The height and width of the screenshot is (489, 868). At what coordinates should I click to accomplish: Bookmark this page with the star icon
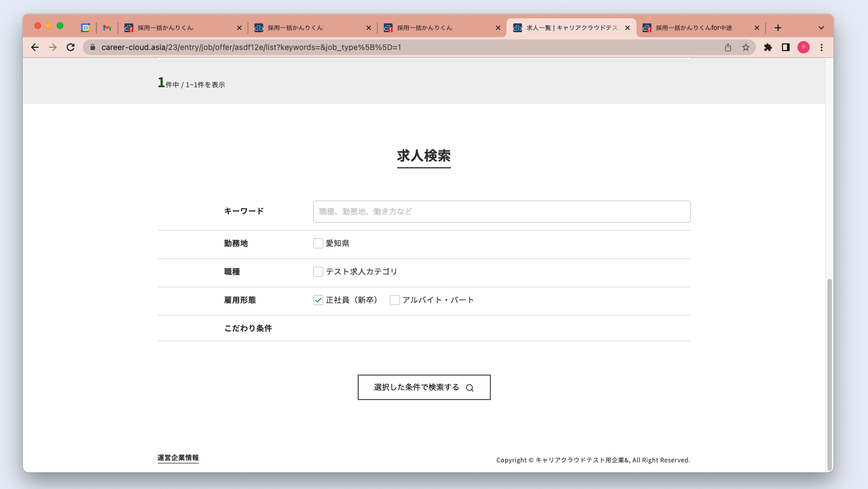746,47
